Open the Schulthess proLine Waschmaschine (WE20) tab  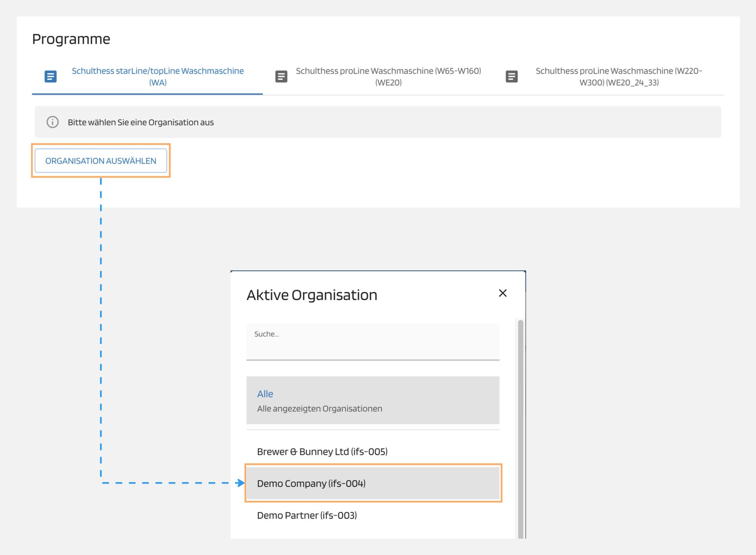click(x=388, y=76)
